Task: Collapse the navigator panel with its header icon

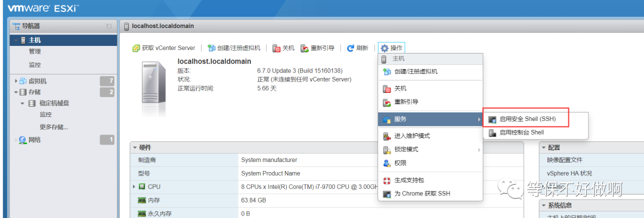Action: pyautogui.click(x=109, y=26)
